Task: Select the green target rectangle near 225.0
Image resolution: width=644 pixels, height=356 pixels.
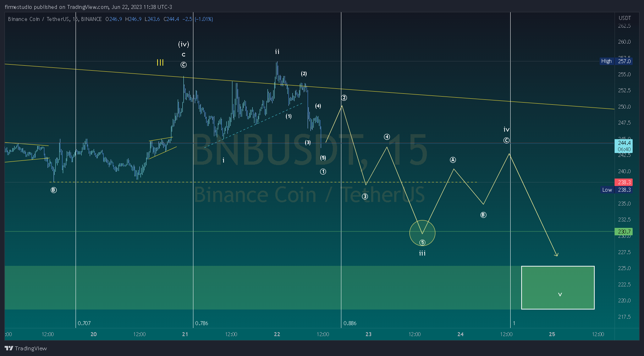Action: [x=558, y=287]
